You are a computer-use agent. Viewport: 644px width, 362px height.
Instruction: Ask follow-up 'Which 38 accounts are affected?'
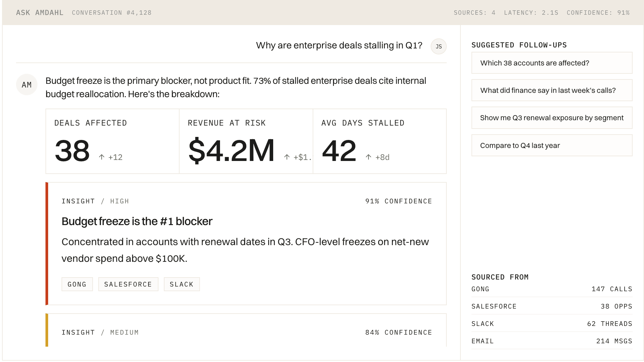[551, 63]
